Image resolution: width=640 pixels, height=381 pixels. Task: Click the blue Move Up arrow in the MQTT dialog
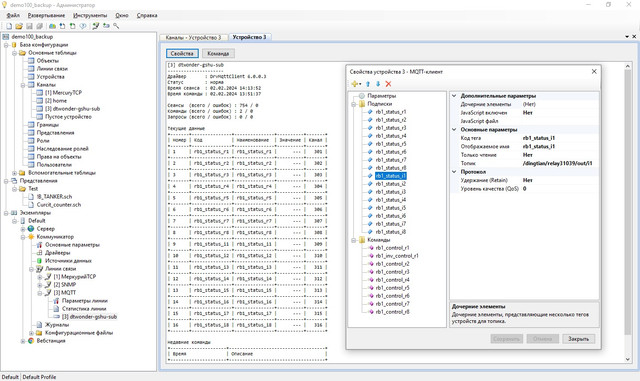368,84
